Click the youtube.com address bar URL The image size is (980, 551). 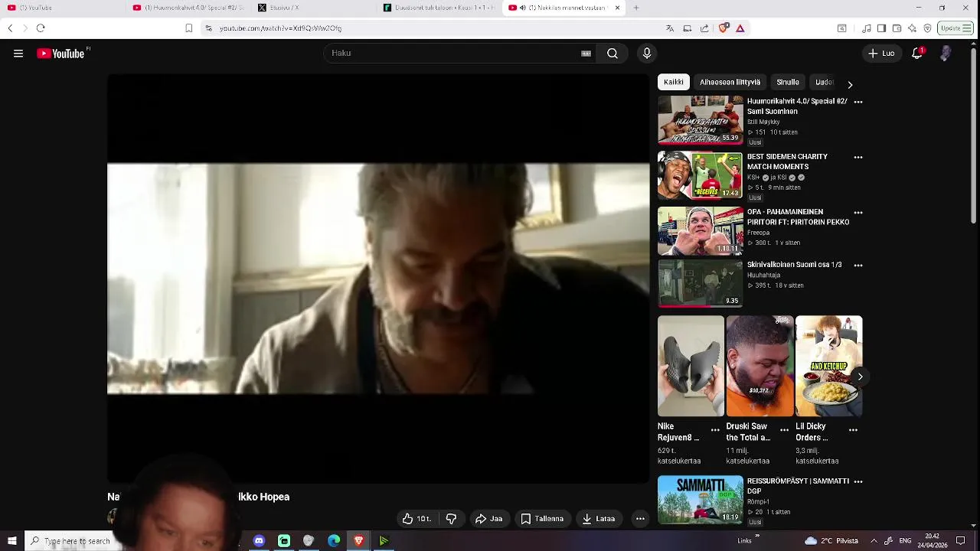(x=280, y=28)
